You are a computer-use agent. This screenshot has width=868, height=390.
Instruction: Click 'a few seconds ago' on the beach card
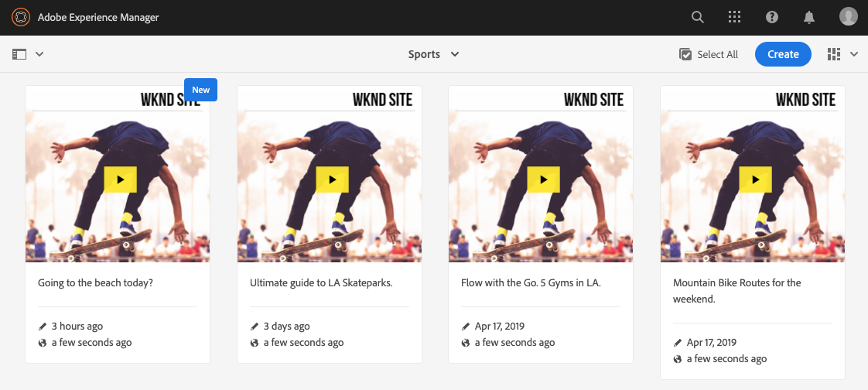point(92,342)
